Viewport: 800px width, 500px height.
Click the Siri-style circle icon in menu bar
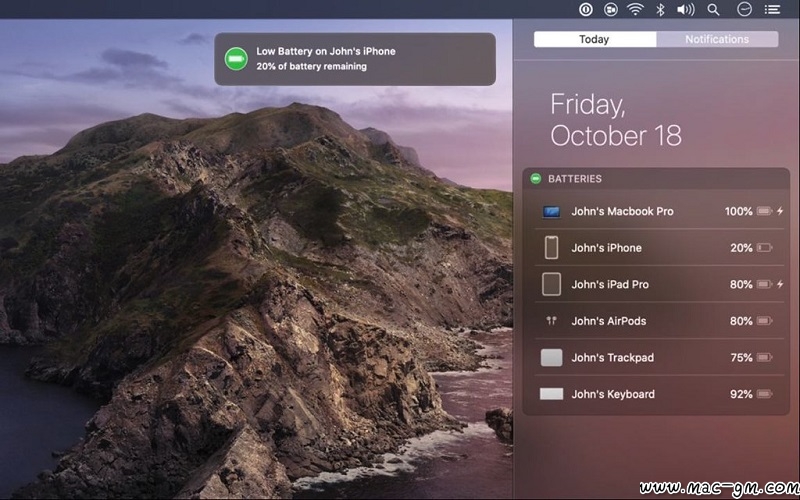click(744, 9)
